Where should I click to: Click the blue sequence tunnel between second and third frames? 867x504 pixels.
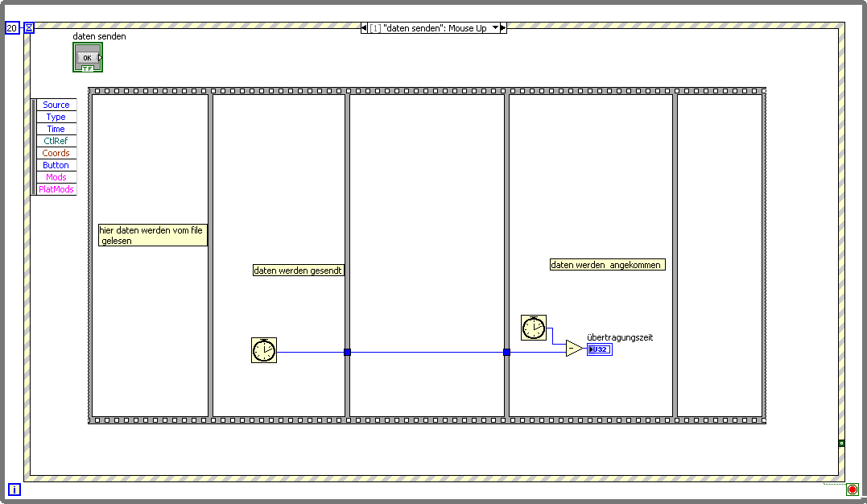coord(347,353)
